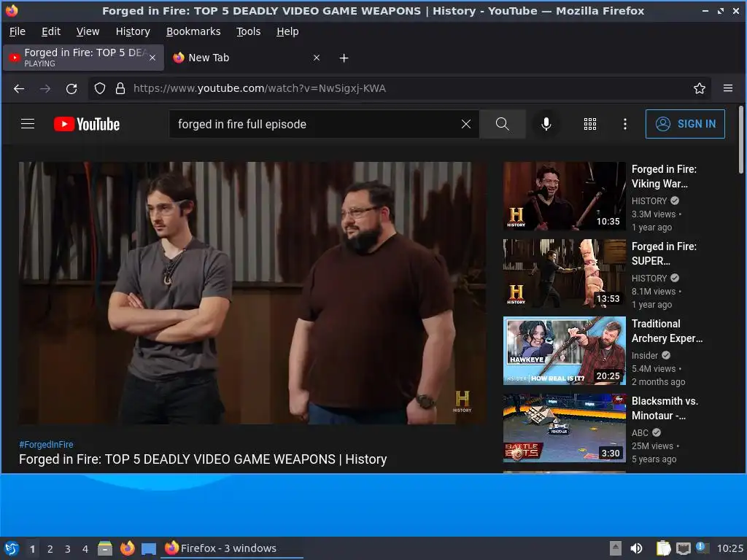The width and height of the screenshot is (747, 560).
Task: Switch to workspace 4
Action: pos(85,549)
